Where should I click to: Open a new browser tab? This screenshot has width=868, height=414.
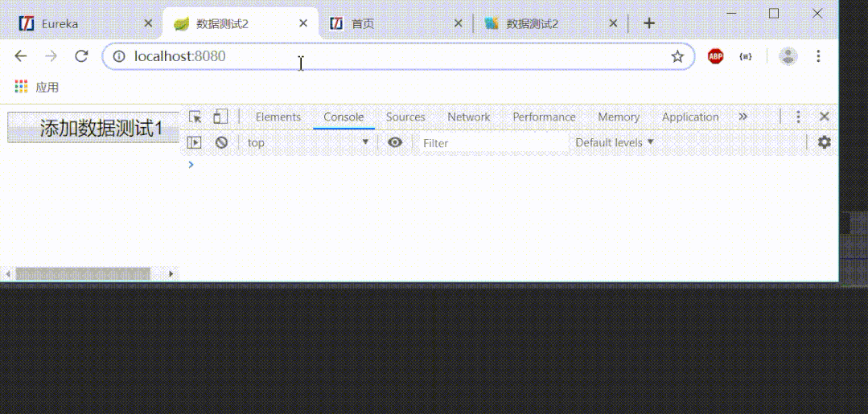coord(649,23)
